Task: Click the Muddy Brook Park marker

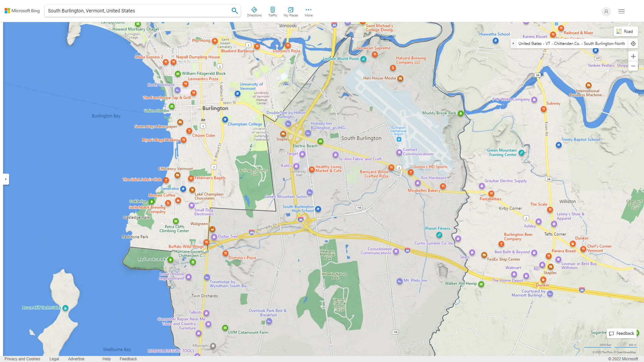Action: (x=461, y=113)
